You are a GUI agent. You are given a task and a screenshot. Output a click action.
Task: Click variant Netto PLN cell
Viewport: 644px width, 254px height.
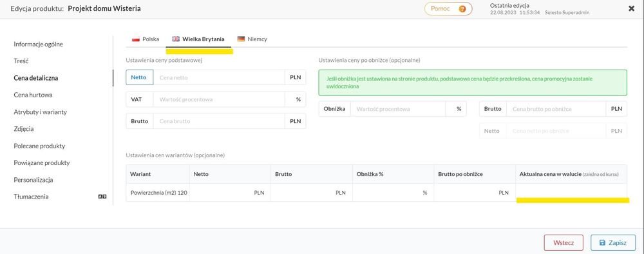point(230,192)
